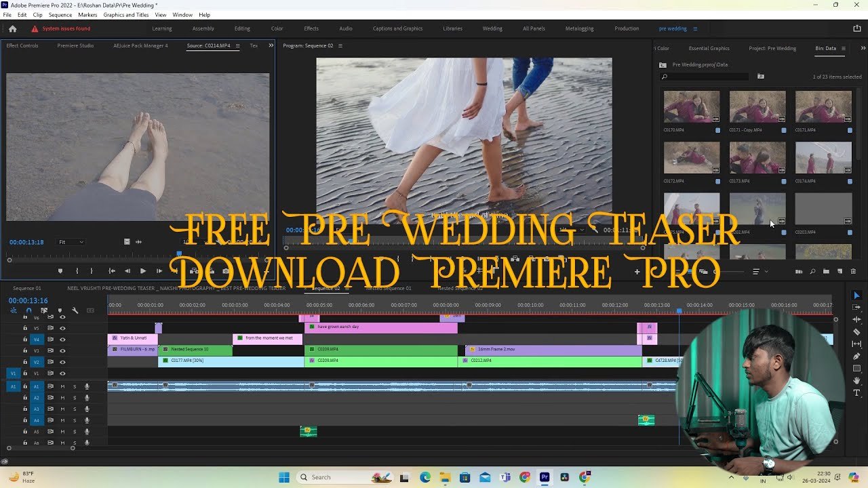Select the Slip tool

856,344
